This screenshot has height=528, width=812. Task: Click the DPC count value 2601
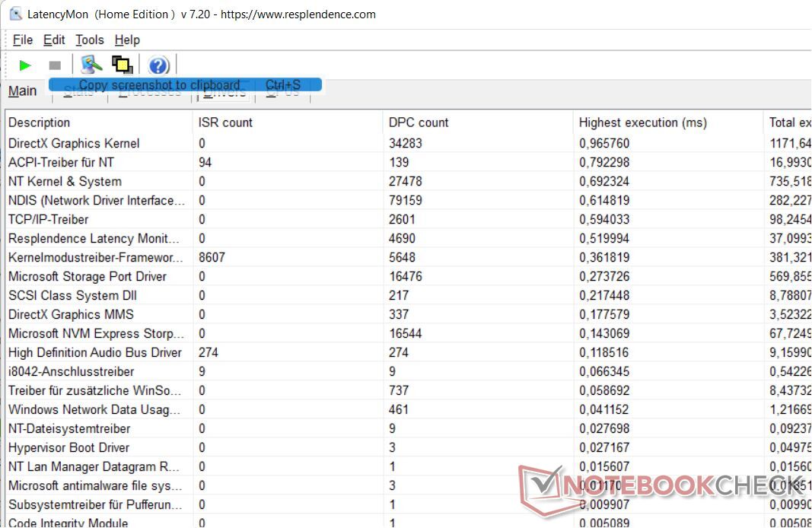[402, 219]
